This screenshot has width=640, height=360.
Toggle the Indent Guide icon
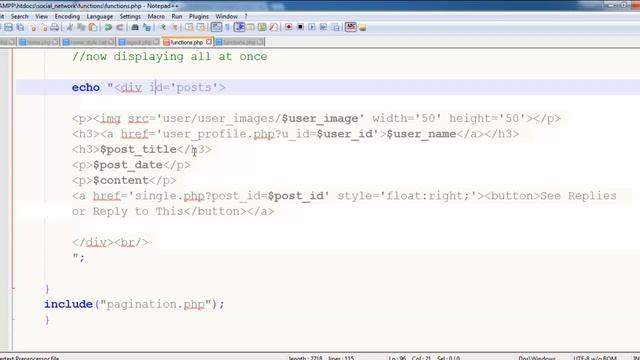pos(240,27)
